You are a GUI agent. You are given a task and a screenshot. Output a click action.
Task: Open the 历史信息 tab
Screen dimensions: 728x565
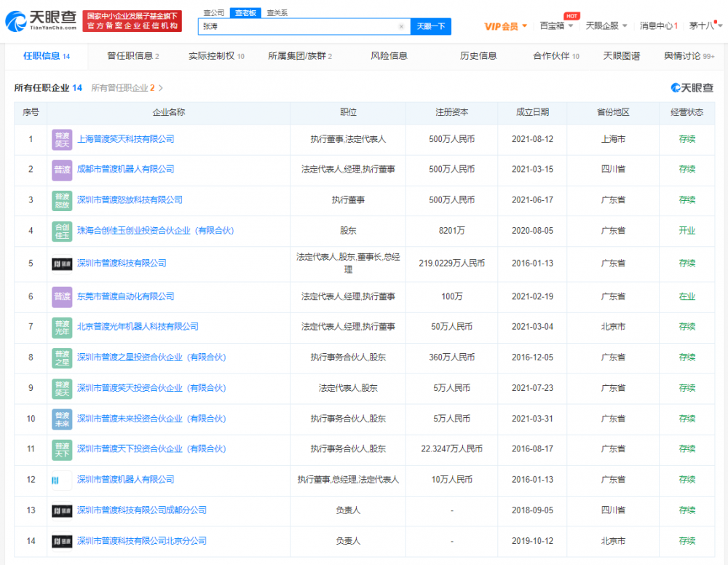tap(478, 56)
